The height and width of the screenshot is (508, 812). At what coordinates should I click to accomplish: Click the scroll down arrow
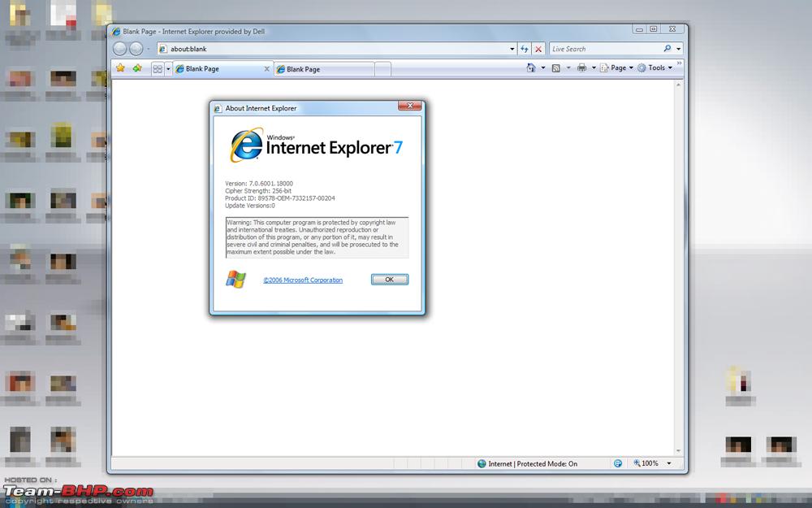click(x=678, y=451)
